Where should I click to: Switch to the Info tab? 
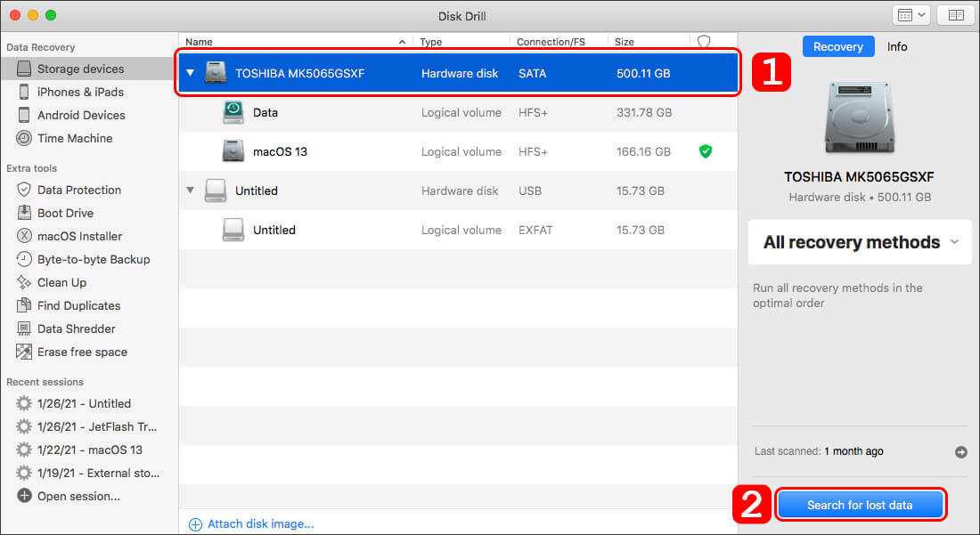pos(897,47)
